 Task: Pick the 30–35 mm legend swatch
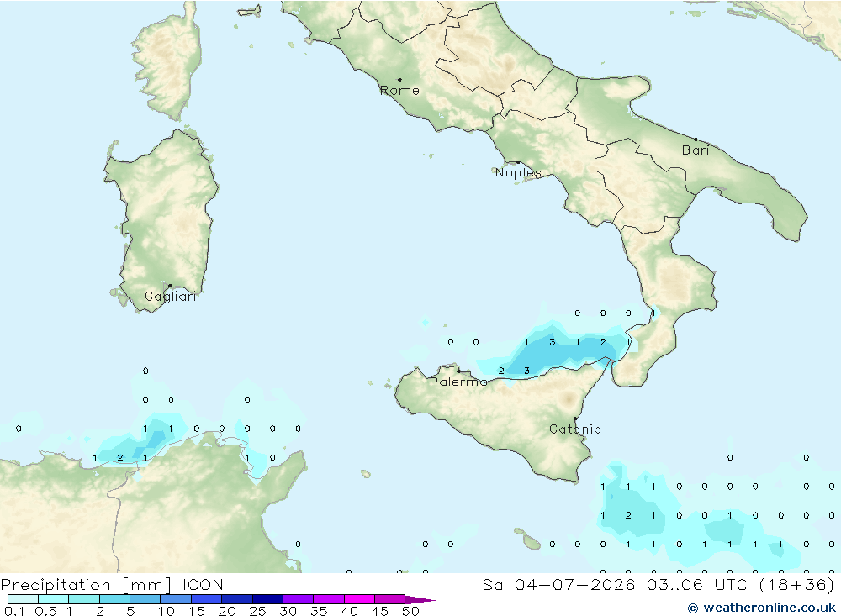coord(299,599)
